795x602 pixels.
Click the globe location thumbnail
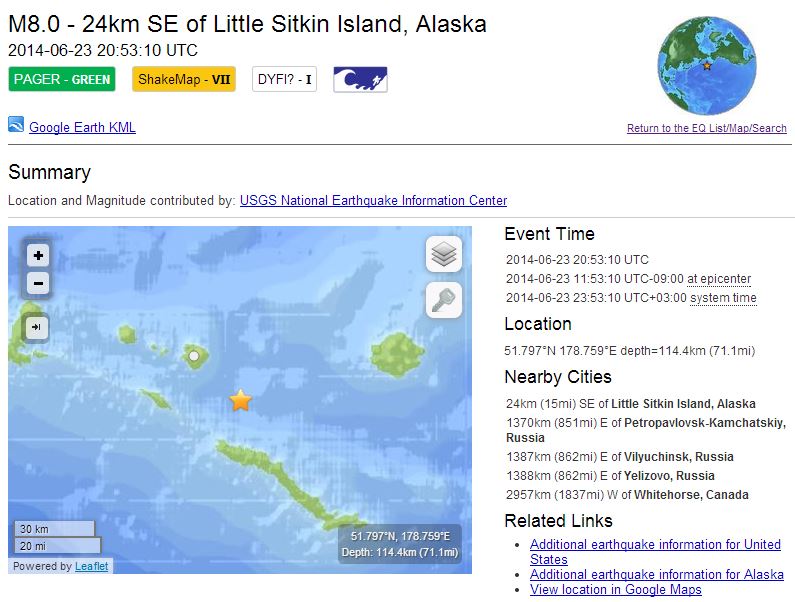point(708,66)
